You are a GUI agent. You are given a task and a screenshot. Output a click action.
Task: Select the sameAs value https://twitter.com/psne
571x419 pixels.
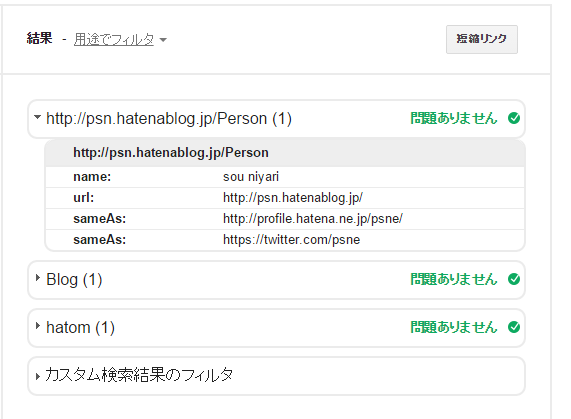(x=291, y=240)
